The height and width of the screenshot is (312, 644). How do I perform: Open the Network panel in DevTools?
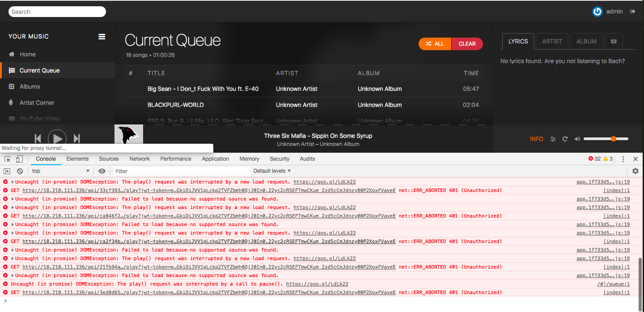pos(139,158)
